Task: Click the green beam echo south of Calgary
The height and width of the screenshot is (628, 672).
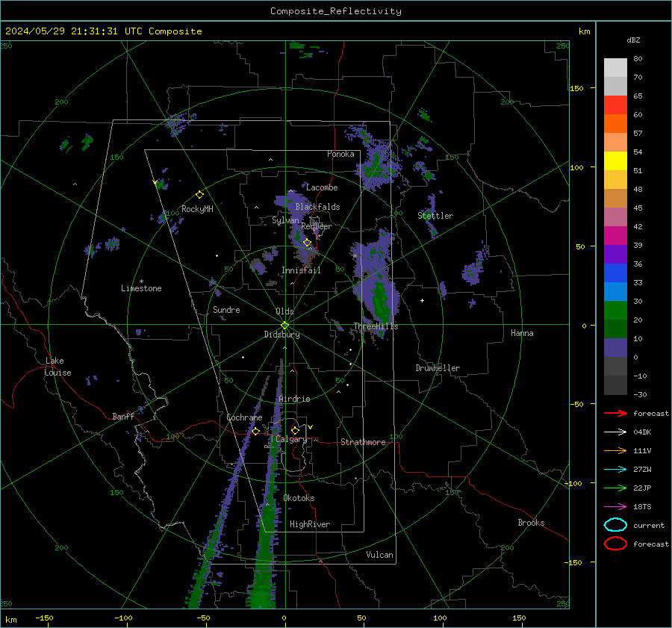Action: [263, 544]
